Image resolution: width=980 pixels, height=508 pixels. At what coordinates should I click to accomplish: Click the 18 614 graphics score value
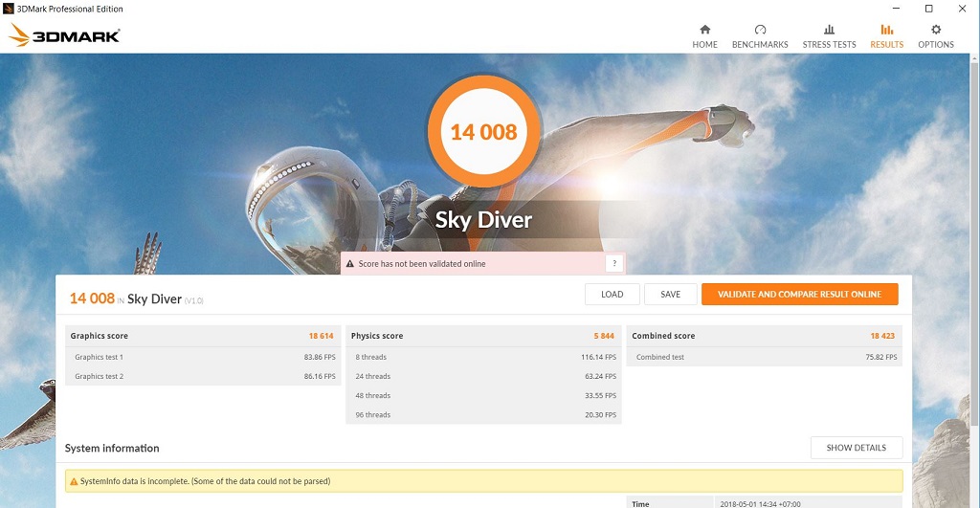[321, 336]
